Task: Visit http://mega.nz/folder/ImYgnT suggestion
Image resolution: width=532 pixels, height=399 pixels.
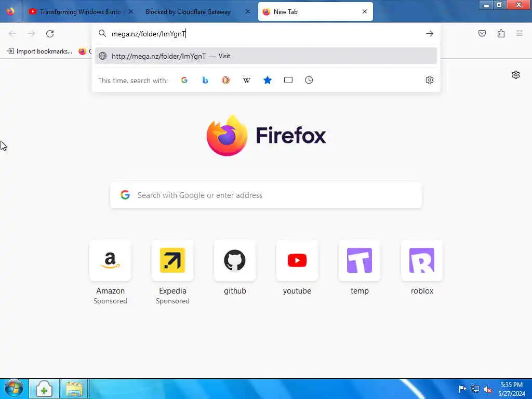Action: pos(265,56)
